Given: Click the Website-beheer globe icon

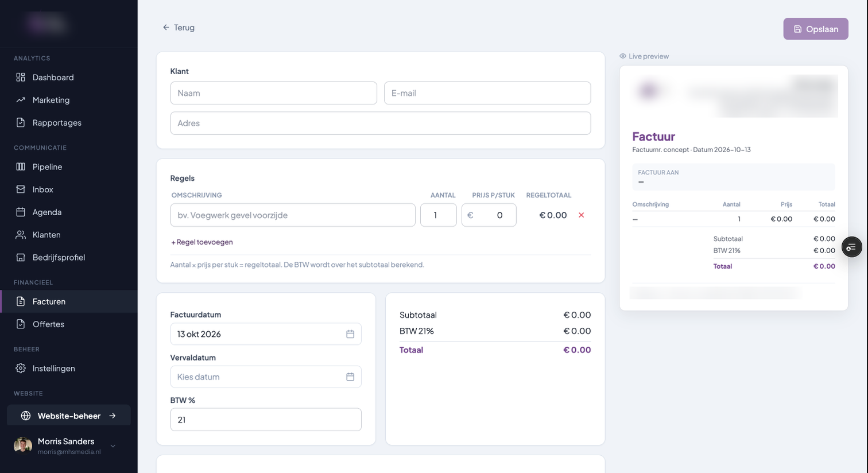Looking at the screenshot, I should click(26, 416).
